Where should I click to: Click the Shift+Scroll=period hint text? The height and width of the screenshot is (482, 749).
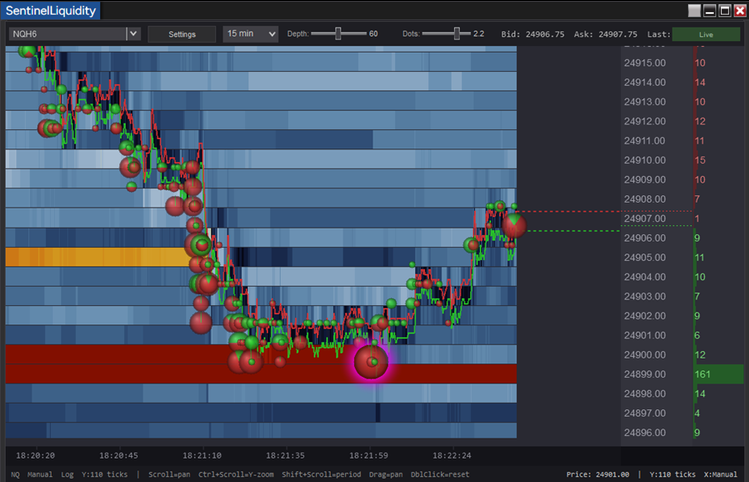(x=321, y=474)
